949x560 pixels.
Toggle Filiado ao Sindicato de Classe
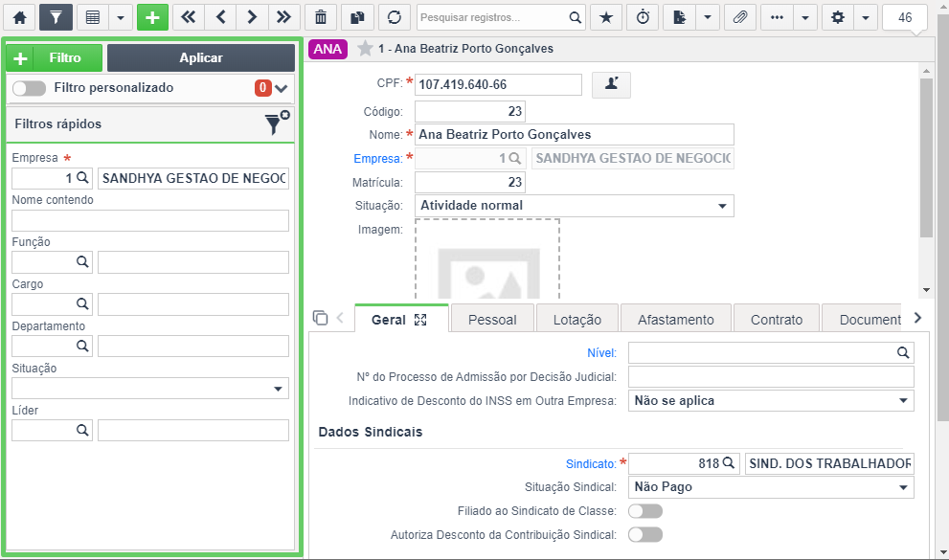645,511
